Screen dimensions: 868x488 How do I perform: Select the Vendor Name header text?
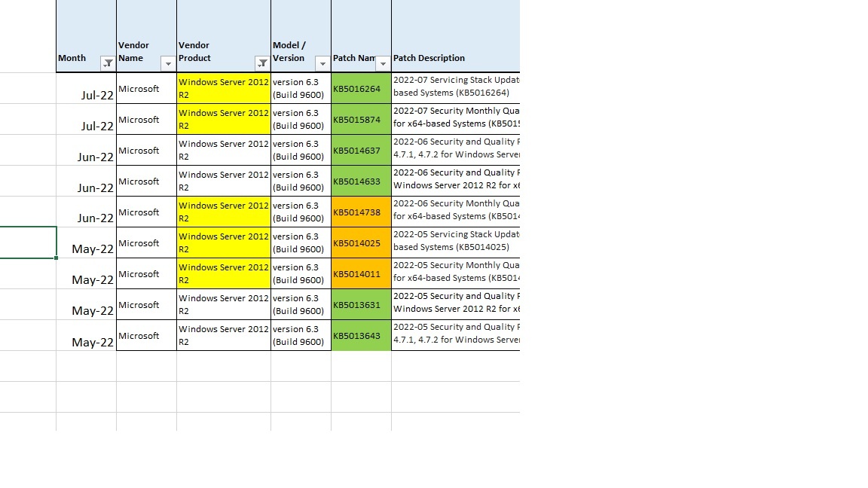click(x=133, y=51)
